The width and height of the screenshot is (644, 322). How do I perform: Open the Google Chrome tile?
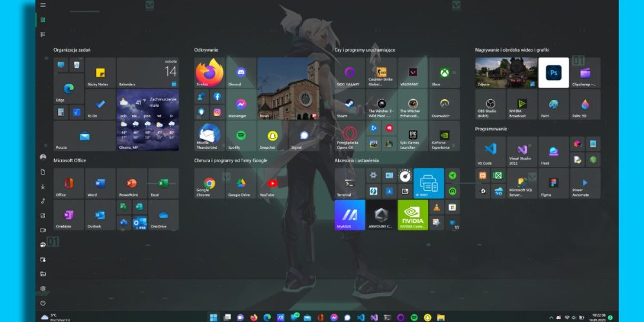point(209,183)
